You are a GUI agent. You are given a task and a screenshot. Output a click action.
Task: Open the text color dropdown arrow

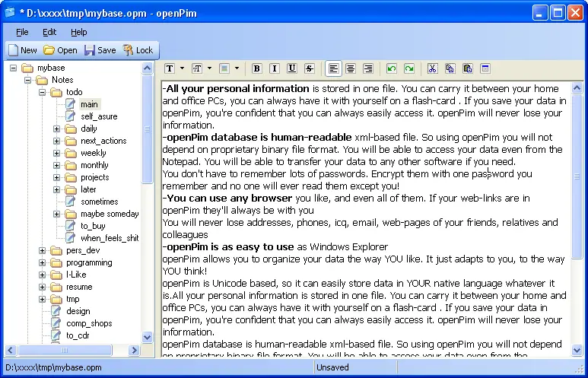(237, 68)
